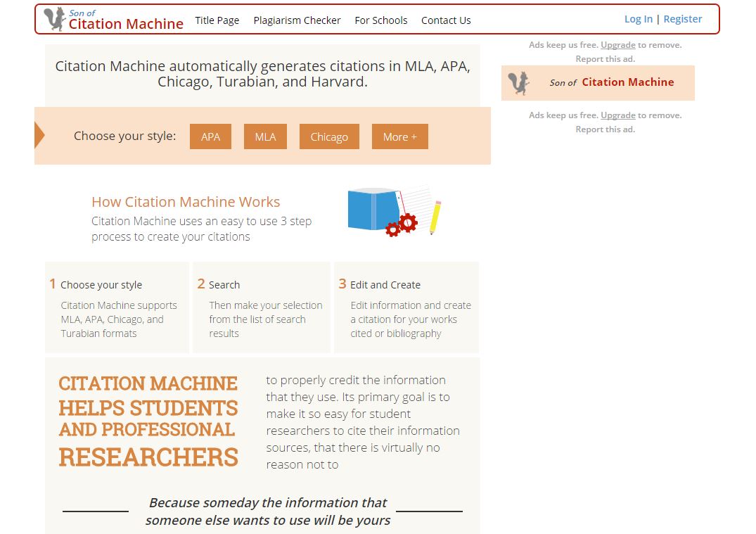Select the Chicago style button
This screenshot has height=534, width=756.
point(329,136)
